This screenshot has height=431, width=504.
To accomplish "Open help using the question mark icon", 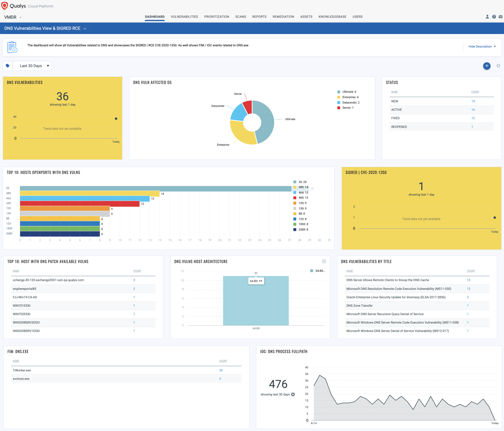I will pos(494,17).
